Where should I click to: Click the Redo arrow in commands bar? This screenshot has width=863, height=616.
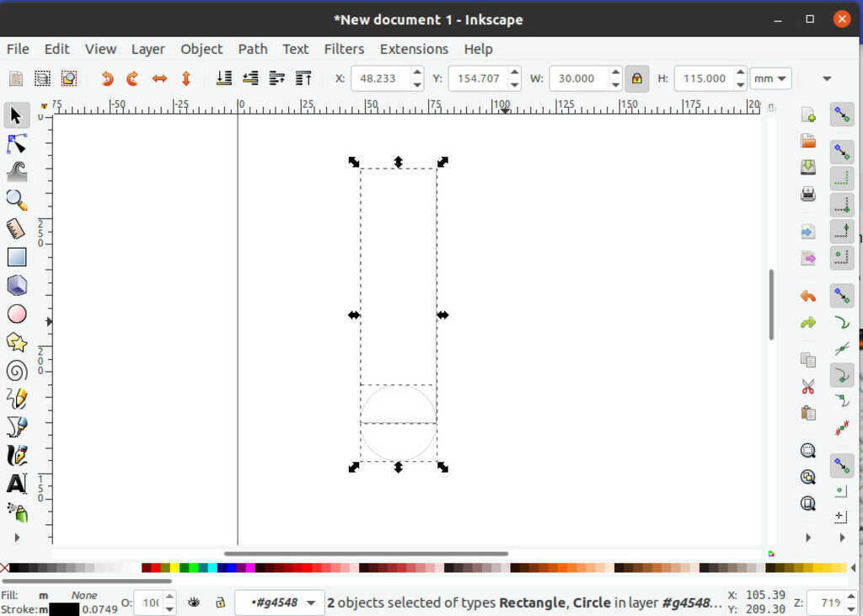point(807,323)
